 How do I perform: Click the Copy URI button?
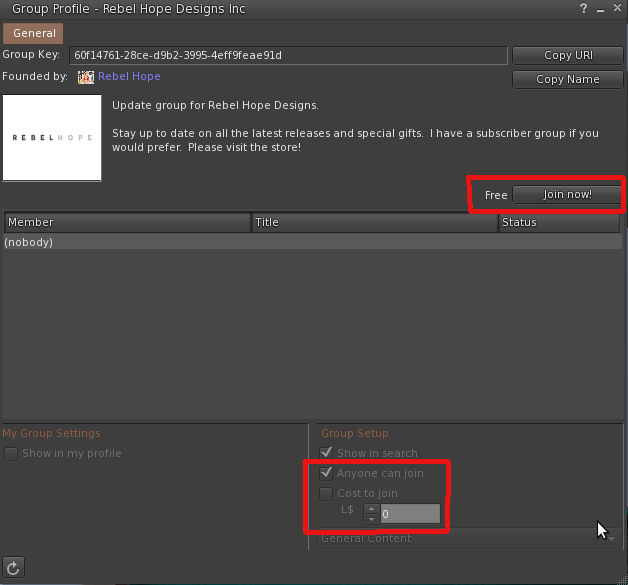[568, 55]
